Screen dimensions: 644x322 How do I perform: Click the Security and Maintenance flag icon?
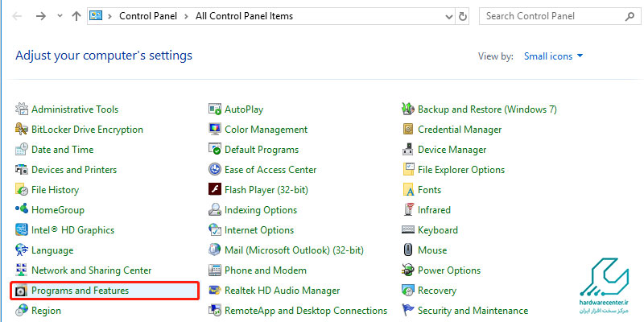coord(408,311)
